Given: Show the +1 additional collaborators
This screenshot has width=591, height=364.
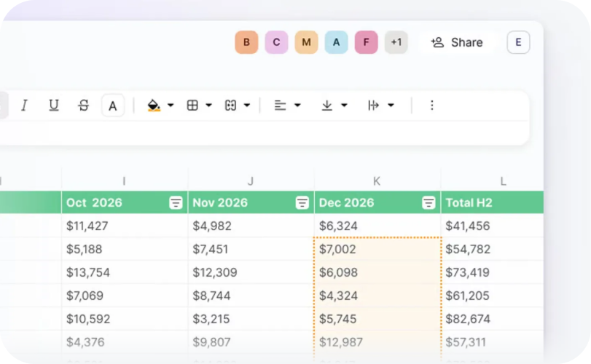Looking at the screenshot, I should 396,42.
